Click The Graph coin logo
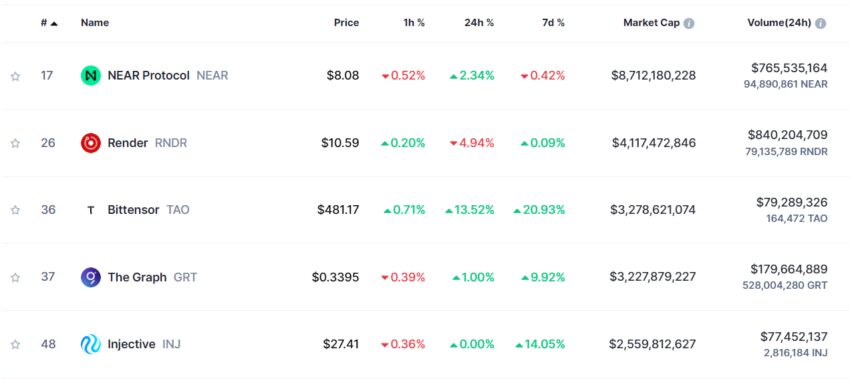850x379 pixels. pyautogui.click(x=91, y=277)
